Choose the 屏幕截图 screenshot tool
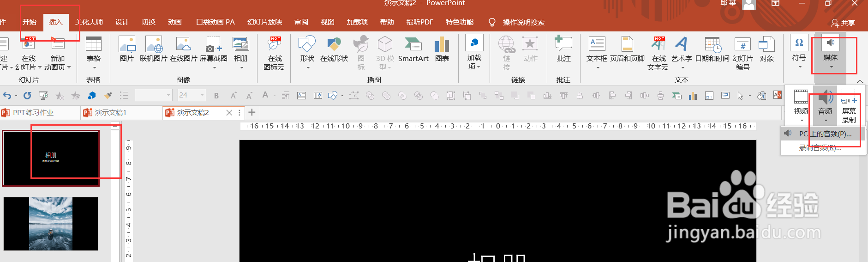The height and width of the screenshot is (262, 868). tap(214, 52)
